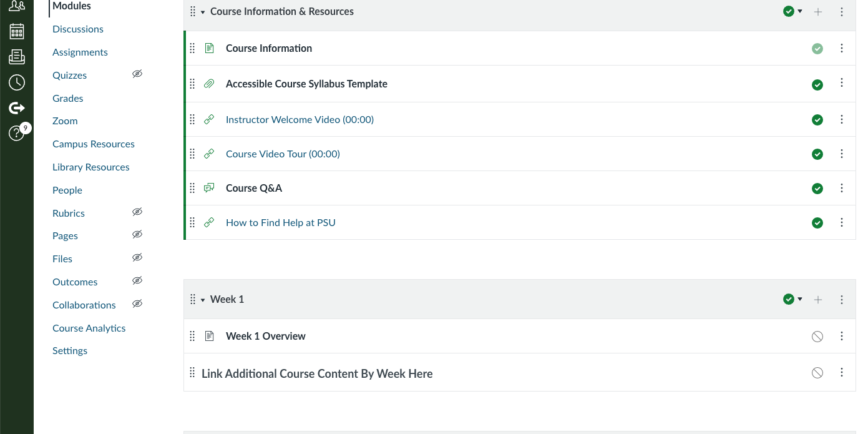The width and height of the screenshot is (868, 434).
Task: Go to Assignments in course navigation
Action: [x=80, y=52]
